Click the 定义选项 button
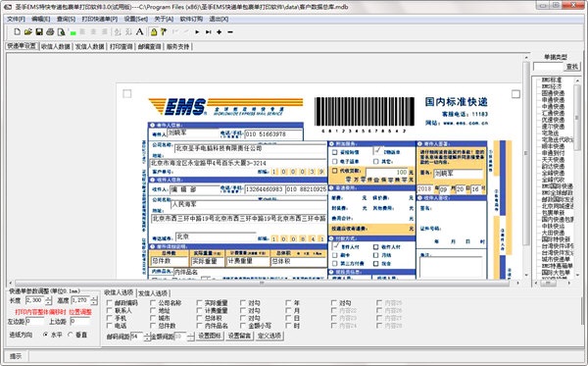The width and height of the screenshot is (588, 366). 269,336
